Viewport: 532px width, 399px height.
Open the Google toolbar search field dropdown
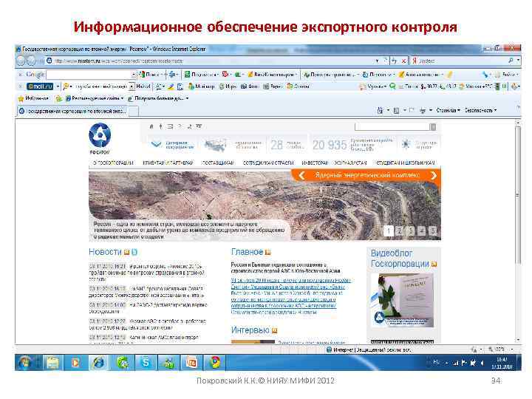pos(134,75)
